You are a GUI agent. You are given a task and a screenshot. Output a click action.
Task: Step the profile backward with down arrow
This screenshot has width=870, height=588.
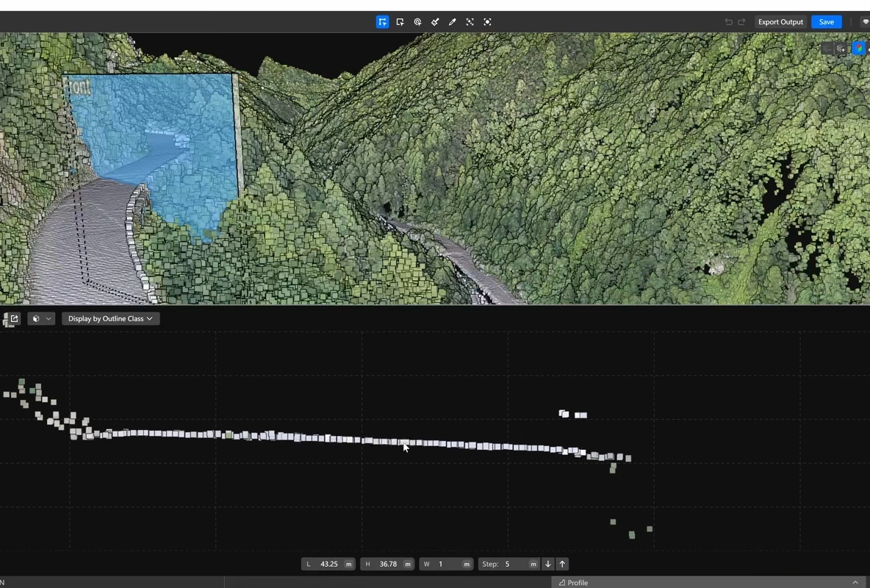[x=547, y=564]
